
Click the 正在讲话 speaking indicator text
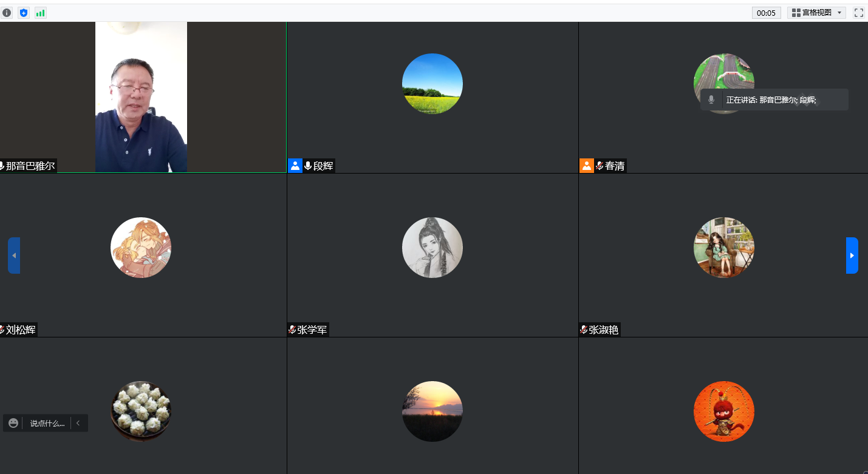click(771, 100)
